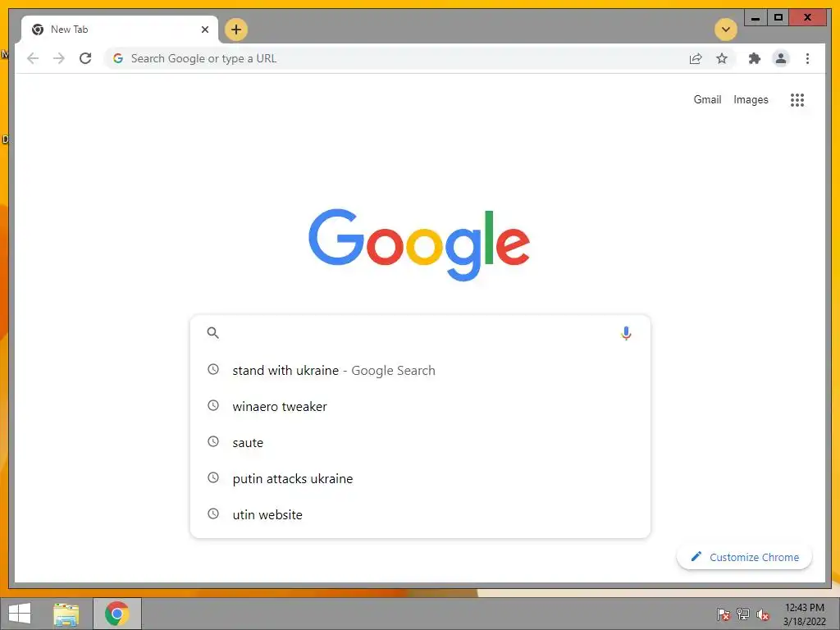Open the network tray icon
Image resolution: width=840 pixels, height=630 pixels.
pyautogui.click(x=743, y=614)
